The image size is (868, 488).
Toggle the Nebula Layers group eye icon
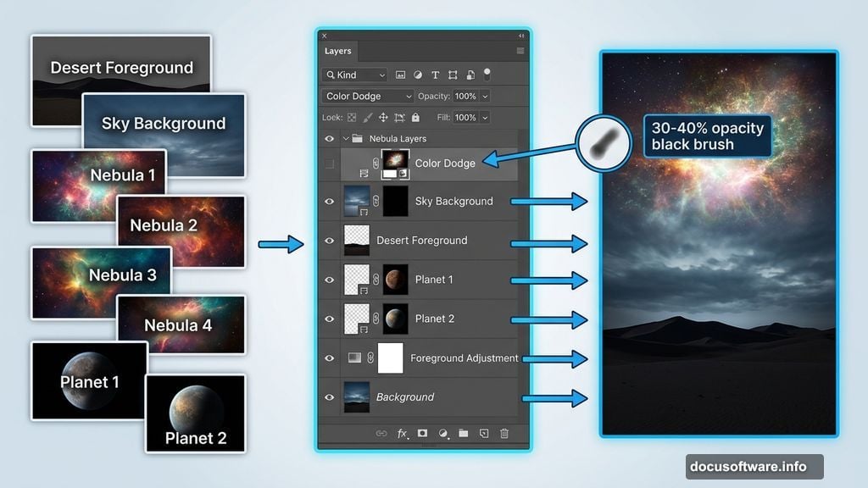tap(329, 138)
